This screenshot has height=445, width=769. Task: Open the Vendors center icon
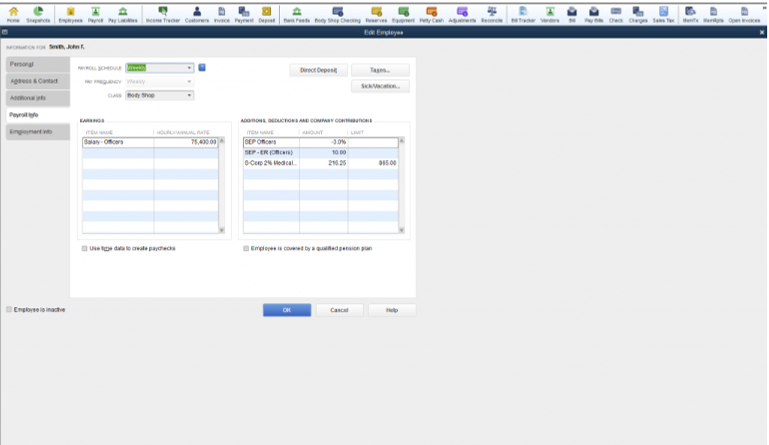550,14
